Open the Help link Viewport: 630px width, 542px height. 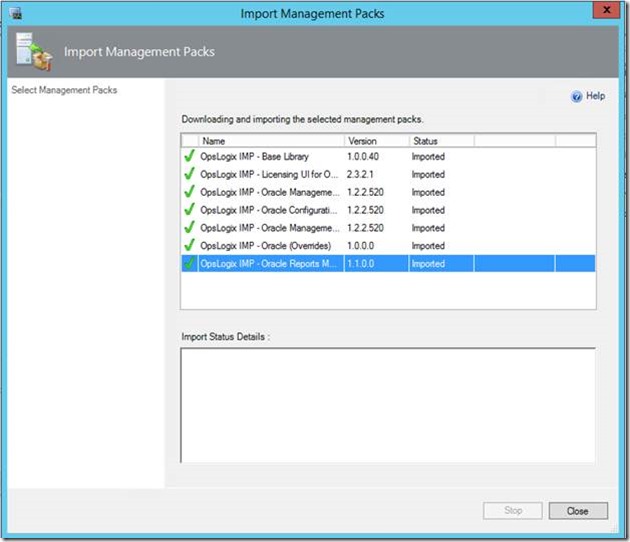[x=595, y=96]
